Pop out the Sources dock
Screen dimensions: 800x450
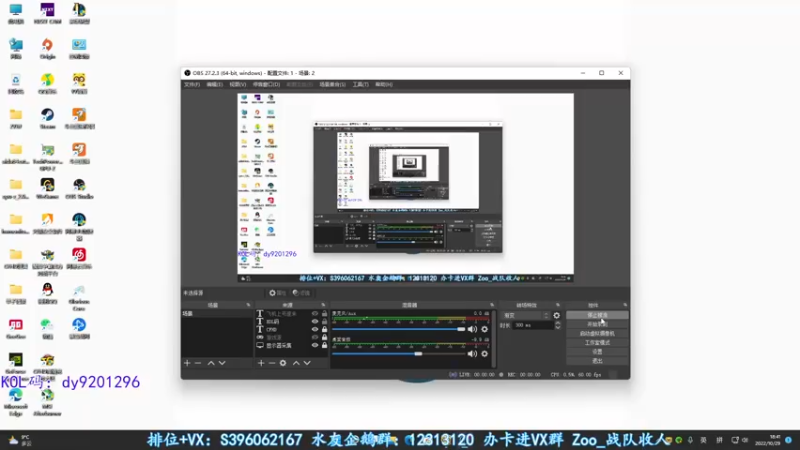click(323, 305)
